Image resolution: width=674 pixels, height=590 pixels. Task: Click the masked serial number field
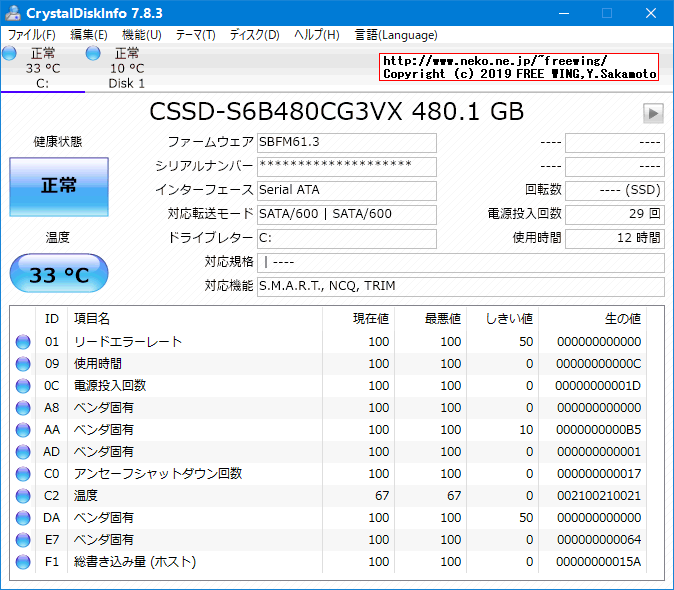[x=347, y=167]
